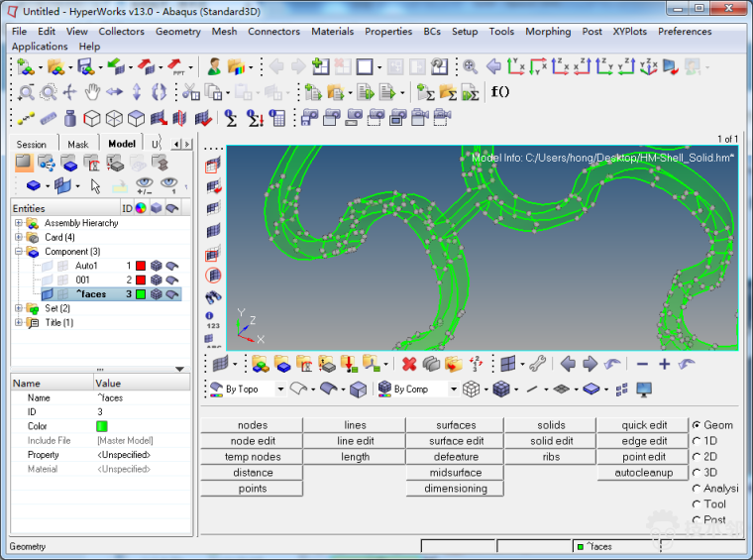Click the arrow selector icon in browser
Viewport: 753px width, 560px height.
96,185
